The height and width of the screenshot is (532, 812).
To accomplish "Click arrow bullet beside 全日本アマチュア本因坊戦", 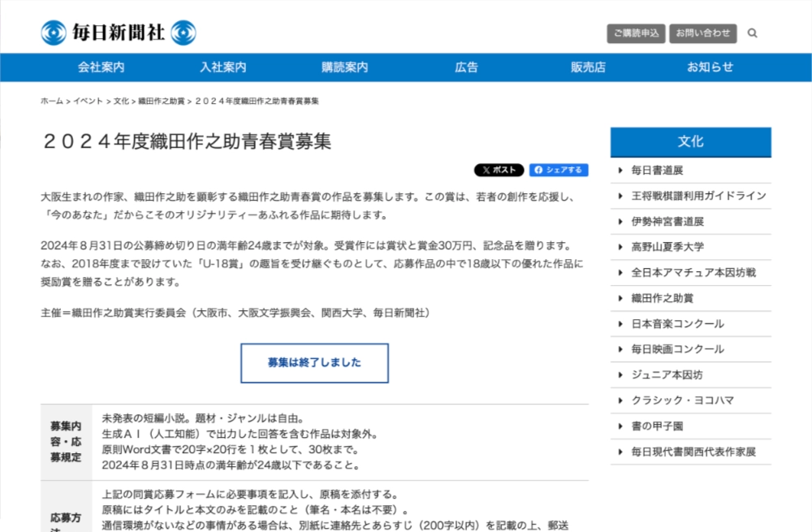I will coord(620,273).
